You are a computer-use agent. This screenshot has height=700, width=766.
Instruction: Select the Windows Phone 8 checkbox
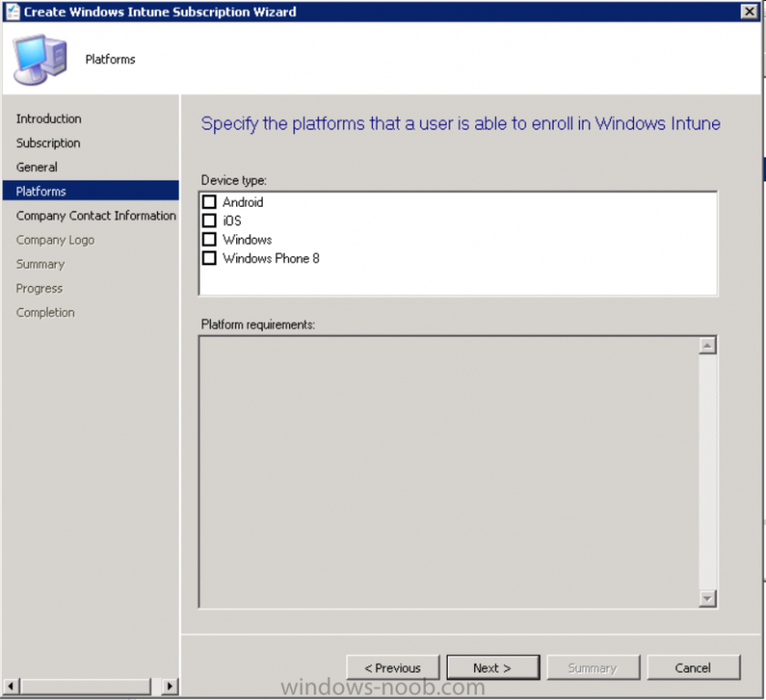(209, 258)
